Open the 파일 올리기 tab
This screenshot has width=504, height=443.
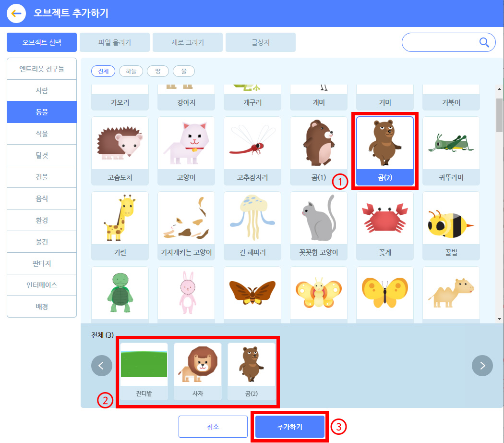pyautogui.click(x=115, y=42)
